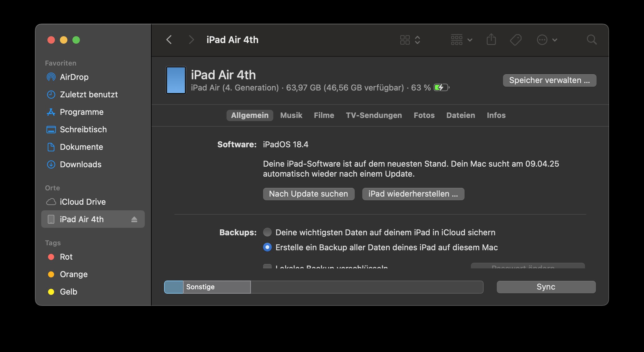This screenshot has height=352, width=644.
Task: Click the Favoriten section header
Action: [x=61, y=63]
